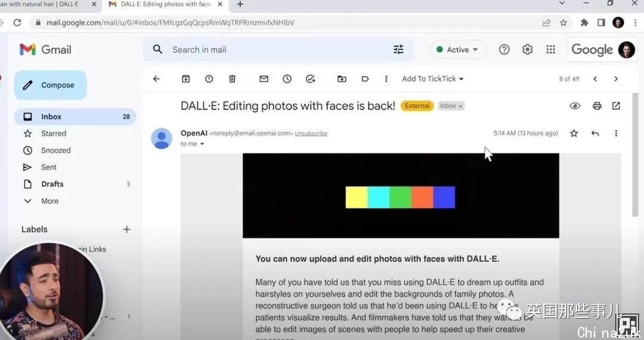Report this email as spam
Image resolution: width=644 pixels, height=340 pixels.
tap(209, 79)
